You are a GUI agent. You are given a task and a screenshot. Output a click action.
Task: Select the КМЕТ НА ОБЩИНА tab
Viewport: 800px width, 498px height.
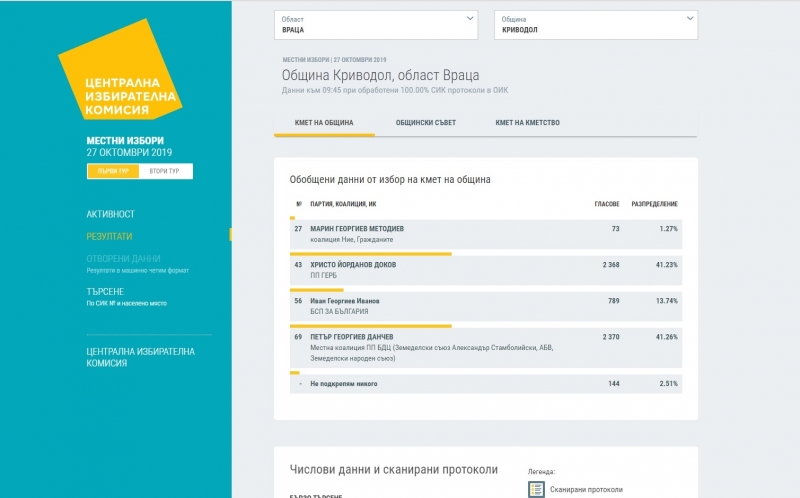coord(323,123)
